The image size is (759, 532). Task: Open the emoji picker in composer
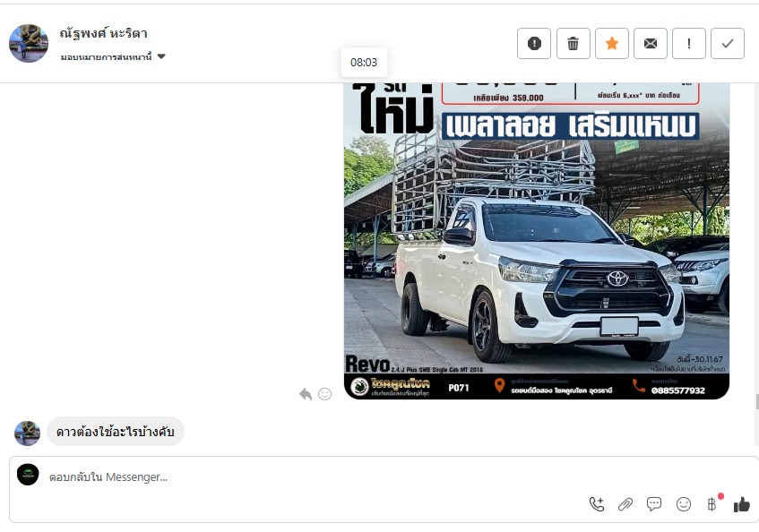(x=684, y=504)
